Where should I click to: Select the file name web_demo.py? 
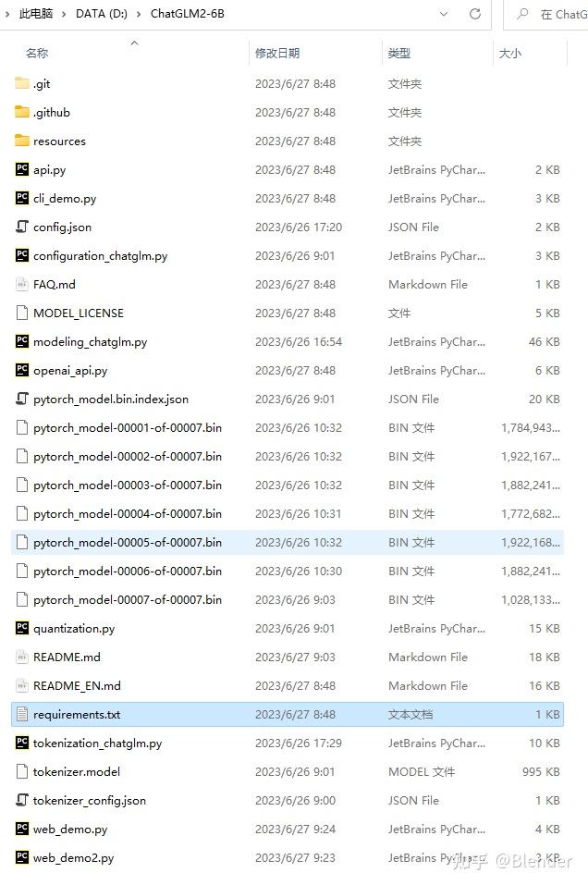click(70, 830)
